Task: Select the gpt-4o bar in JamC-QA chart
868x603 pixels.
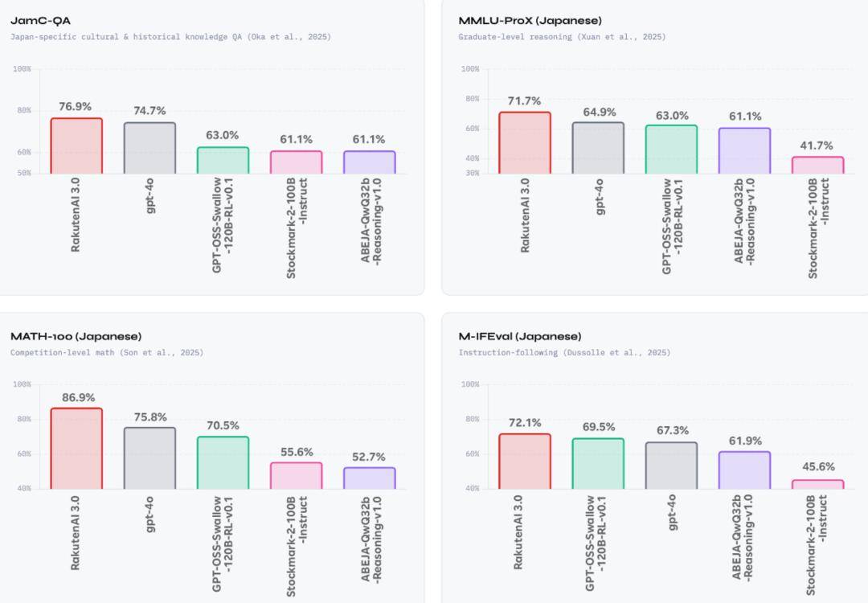Action: [x=149, y=148]
